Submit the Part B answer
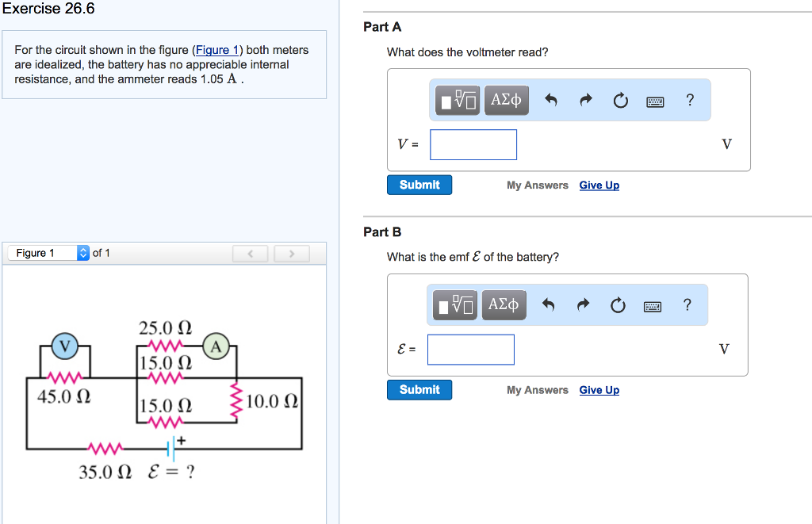Viewport: 812px width, 524px height. 419,389
